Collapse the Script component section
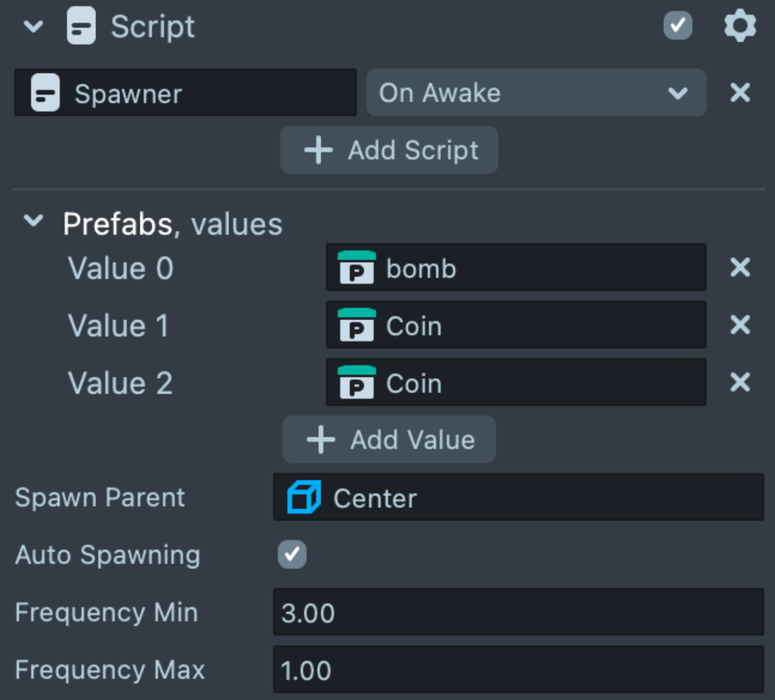 [33, 27]
